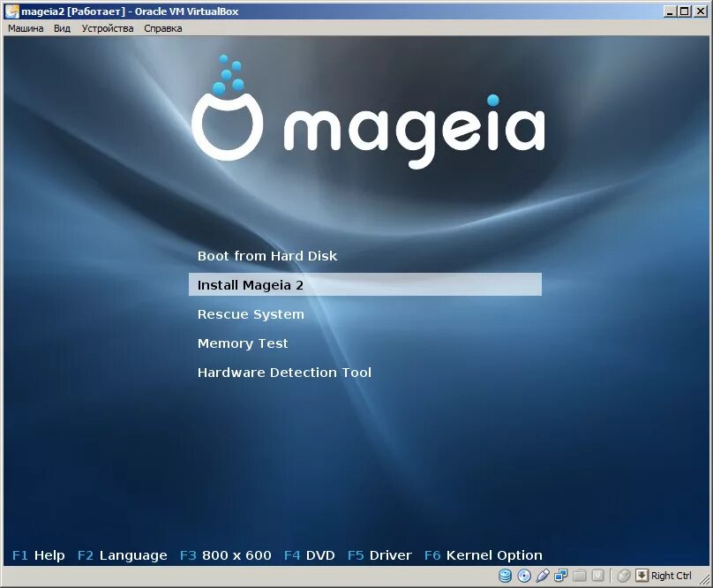Open F6 Kernel Option menu
713x588 pixels.
click(484, 555)
